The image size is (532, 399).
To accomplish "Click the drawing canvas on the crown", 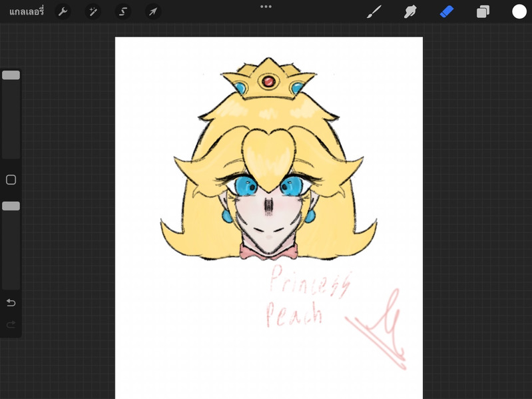I will 268,80.
